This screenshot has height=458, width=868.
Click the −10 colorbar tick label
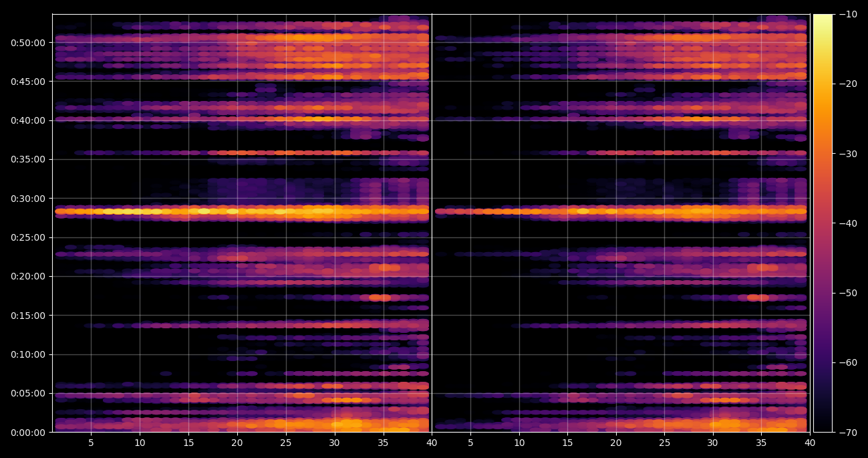[847, 14]
